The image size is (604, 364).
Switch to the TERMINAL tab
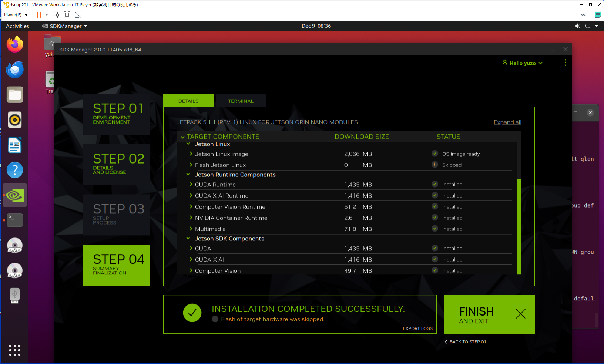click(241, 101)
